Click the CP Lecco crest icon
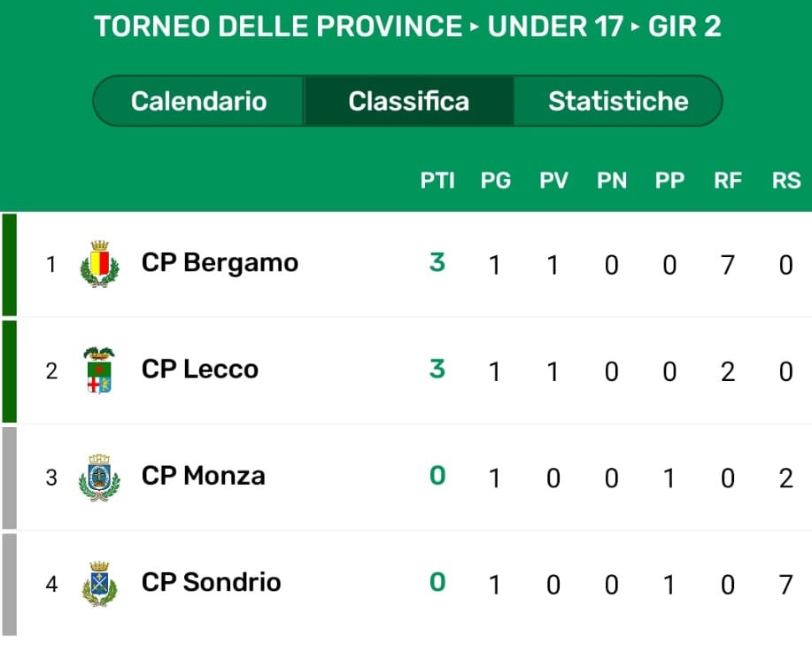Screen dimensions: 812x645 (x=99, y=369)
